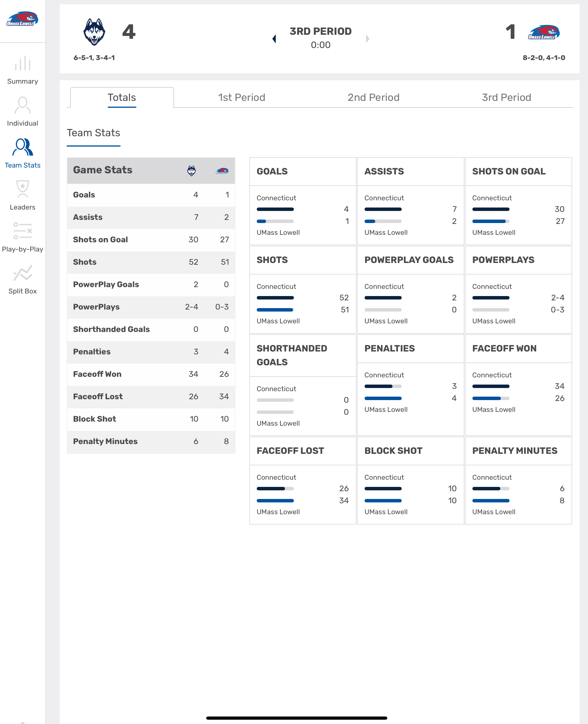
Task: Open the Play-by-Play sidebar label
Action: 23,249
